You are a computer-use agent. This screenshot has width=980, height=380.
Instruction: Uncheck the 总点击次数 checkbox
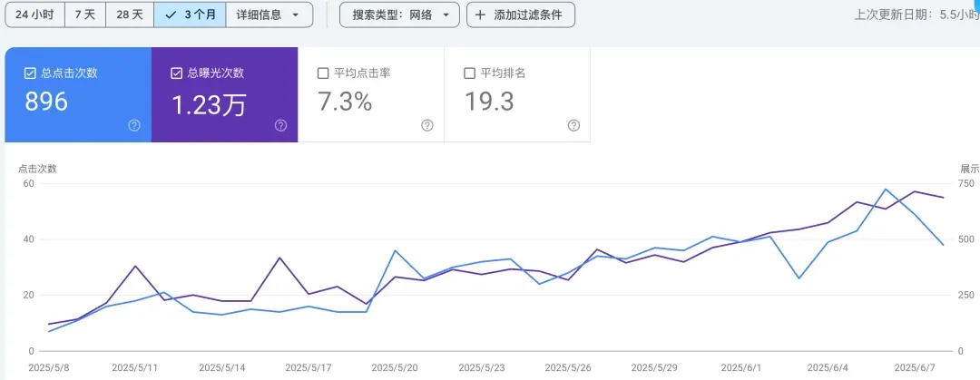pos(30,73)
